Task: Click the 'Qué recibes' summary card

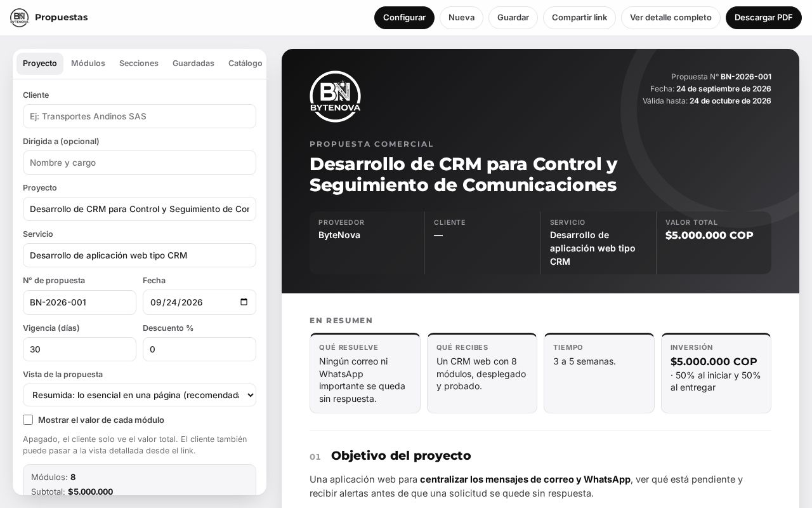Action: pyautogui.click(x=482, y=373)
